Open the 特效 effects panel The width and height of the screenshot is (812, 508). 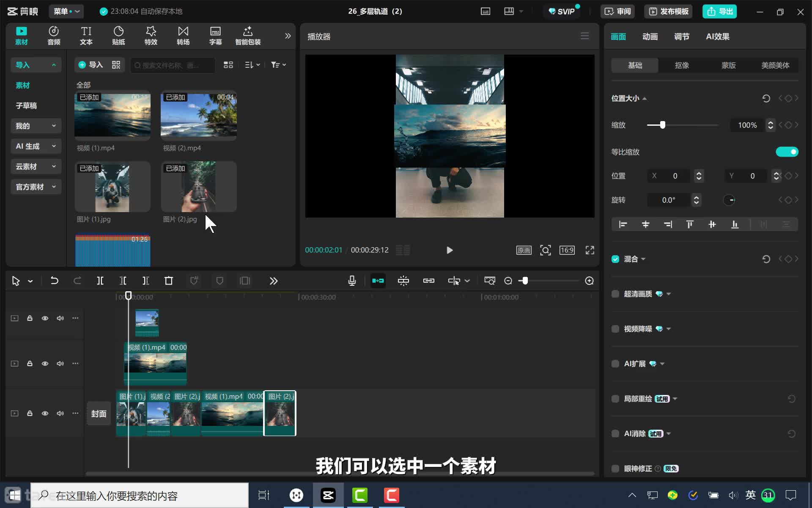point(151,36)
